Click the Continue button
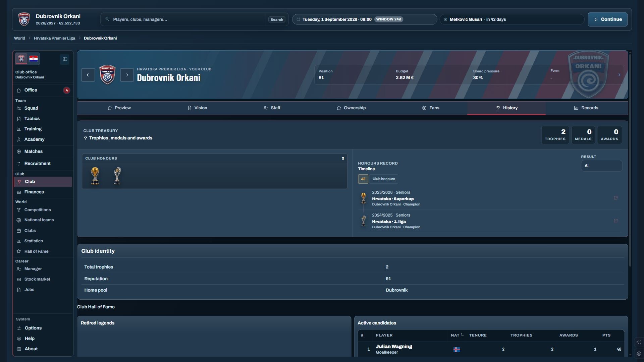 (607, 19)
